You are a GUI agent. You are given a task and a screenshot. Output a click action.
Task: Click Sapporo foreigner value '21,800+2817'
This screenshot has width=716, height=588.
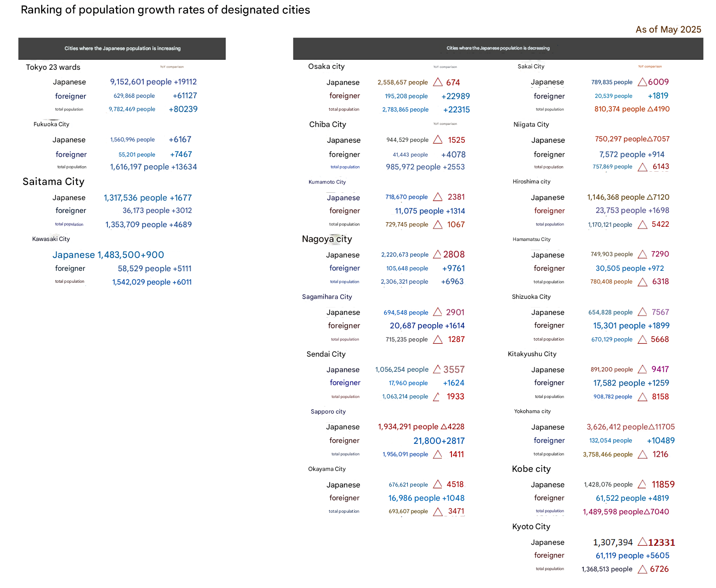[439, 441]
